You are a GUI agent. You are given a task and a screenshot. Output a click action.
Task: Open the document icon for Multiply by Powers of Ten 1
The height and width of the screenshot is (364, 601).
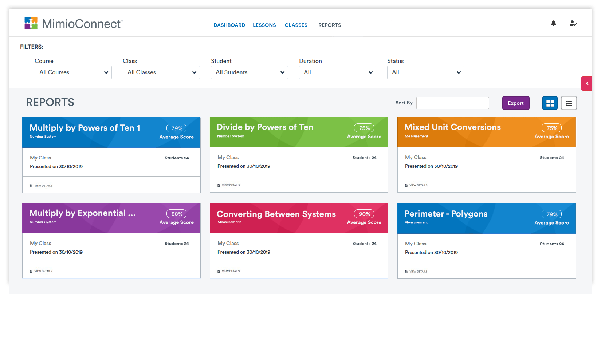(31, 186)
